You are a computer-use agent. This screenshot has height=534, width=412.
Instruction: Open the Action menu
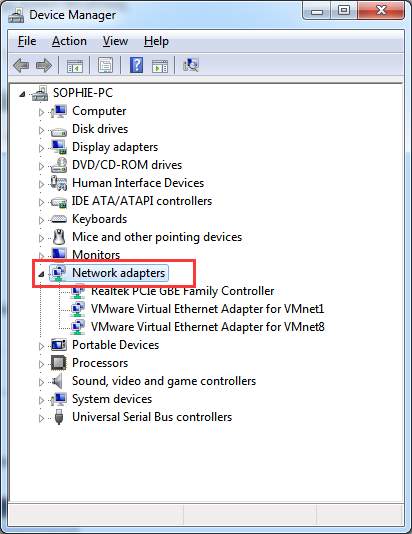(x=69, y=41)
